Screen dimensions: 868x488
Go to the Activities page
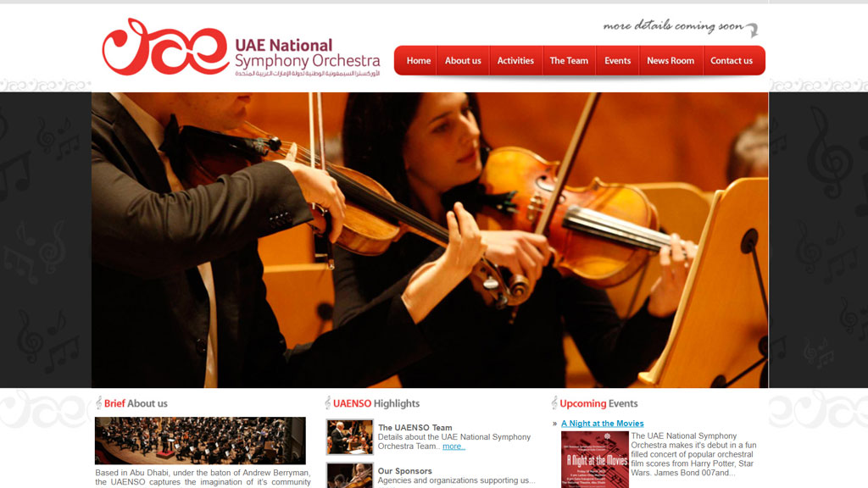point(515,61)
